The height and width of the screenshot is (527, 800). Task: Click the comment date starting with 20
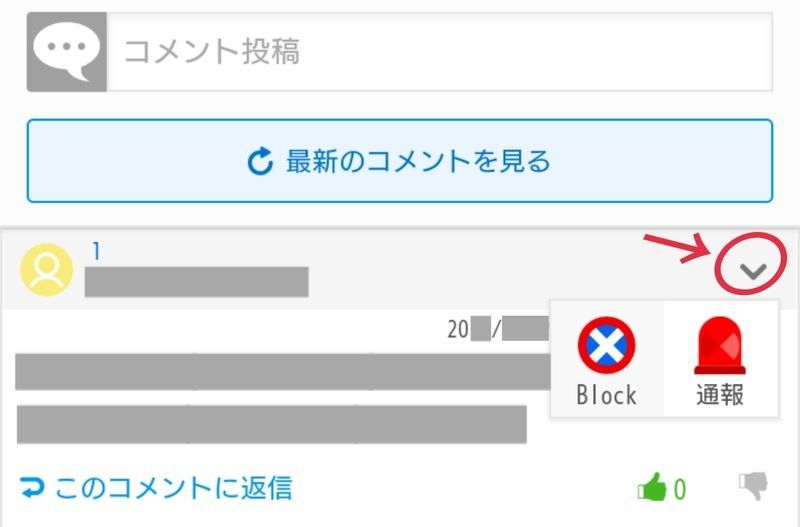point(497,329)
